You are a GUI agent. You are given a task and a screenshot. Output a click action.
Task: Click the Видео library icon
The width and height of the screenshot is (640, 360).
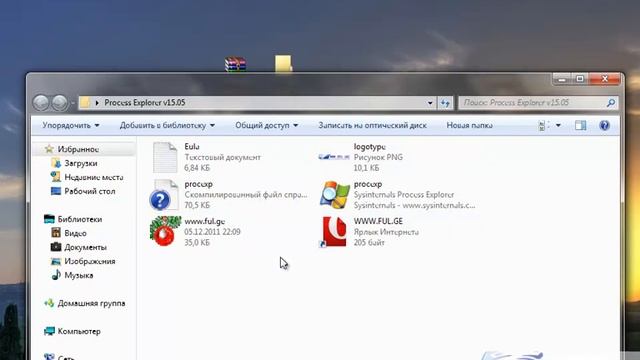pyautogui.click(x=56, y=233)
